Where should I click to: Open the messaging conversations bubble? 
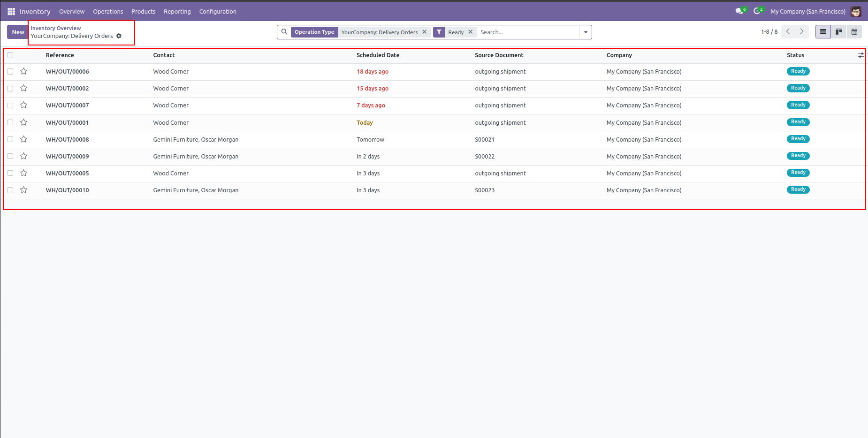[739, 10]
